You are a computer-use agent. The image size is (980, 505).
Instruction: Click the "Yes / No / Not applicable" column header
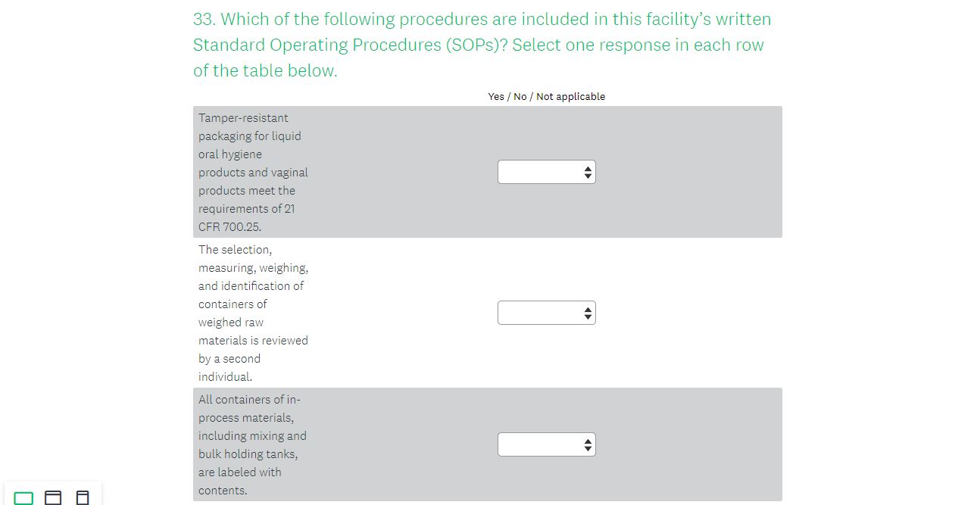click(x=546, y=97)
